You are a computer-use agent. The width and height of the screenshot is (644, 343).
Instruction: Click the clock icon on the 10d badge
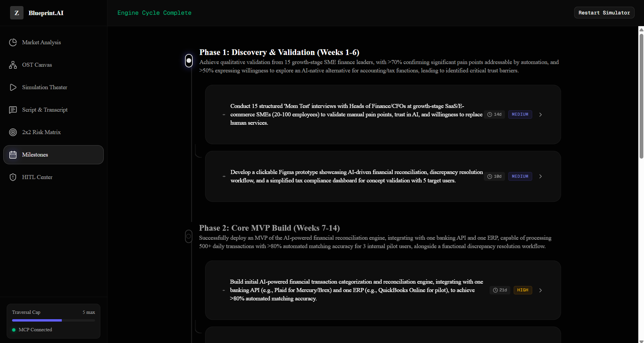(x=490, y=176)
